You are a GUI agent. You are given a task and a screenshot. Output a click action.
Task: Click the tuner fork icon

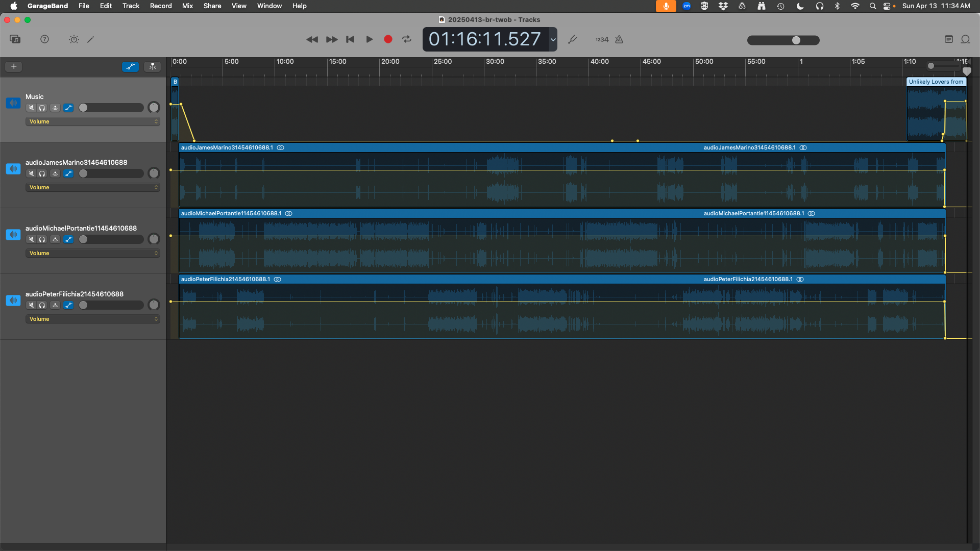(x=572, y=39)
